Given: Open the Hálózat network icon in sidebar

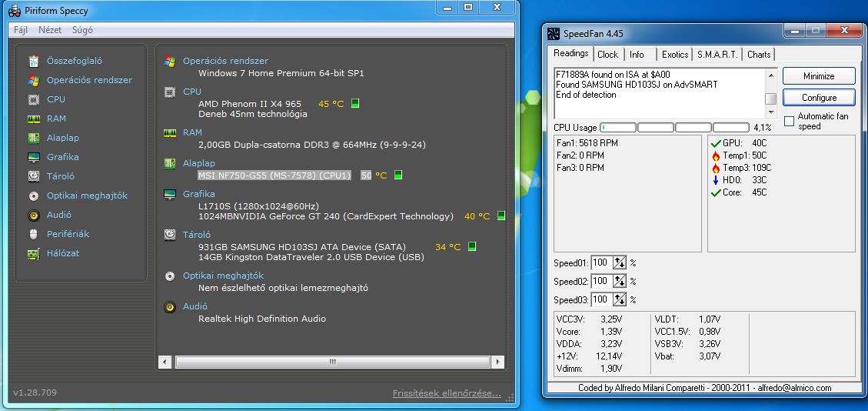Looking at the screenshot, I should [34, 254].
